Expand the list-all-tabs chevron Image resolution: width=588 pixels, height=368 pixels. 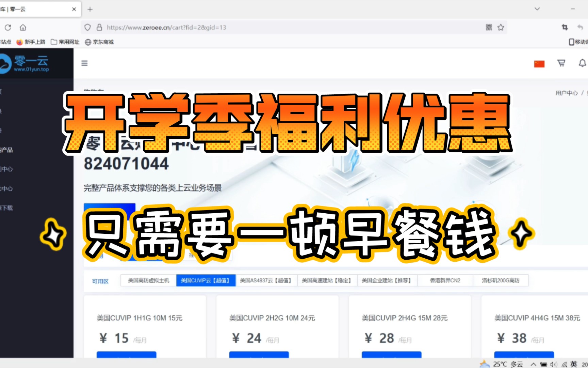537,9
